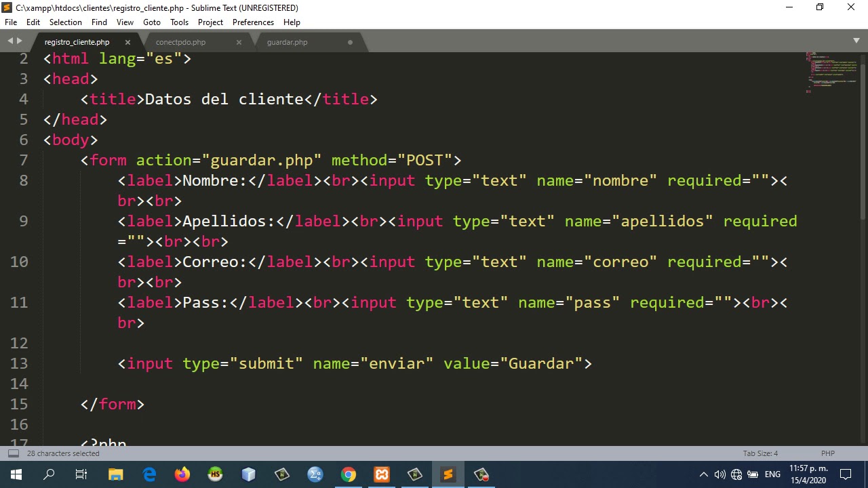
Task: Open the 3D box app on taskbar
Action: pyautogui.click(x=249, y=474)
